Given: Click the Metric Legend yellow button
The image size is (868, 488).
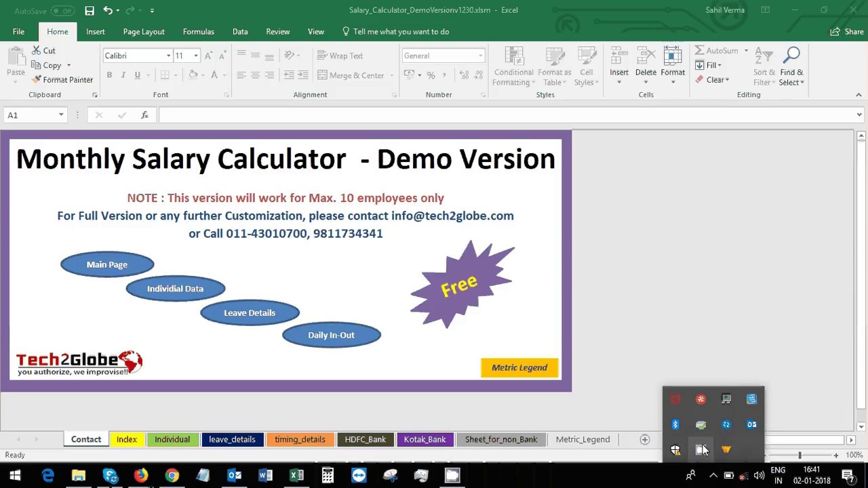Looking at the screenshot, I should [x=519, y=367].
